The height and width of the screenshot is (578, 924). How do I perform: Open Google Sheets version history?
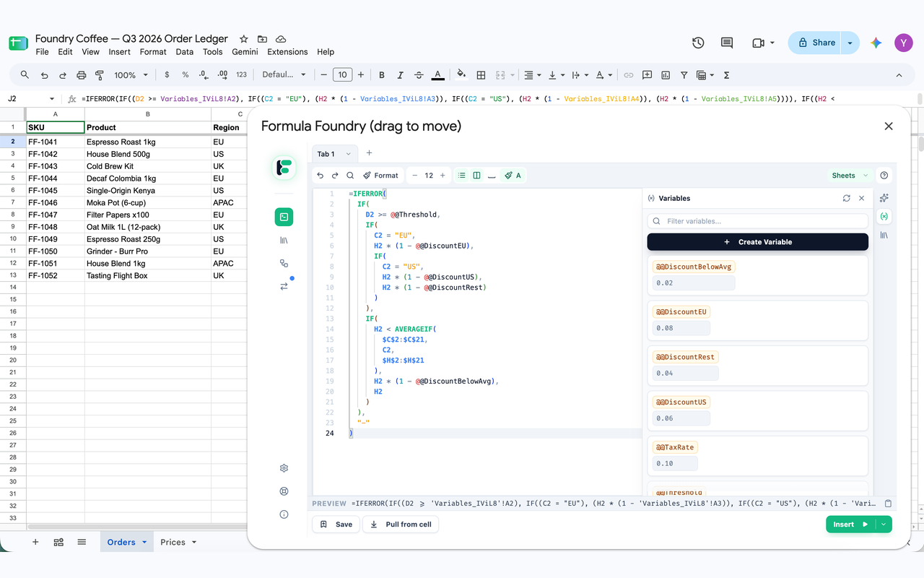[x=698, y=43]
